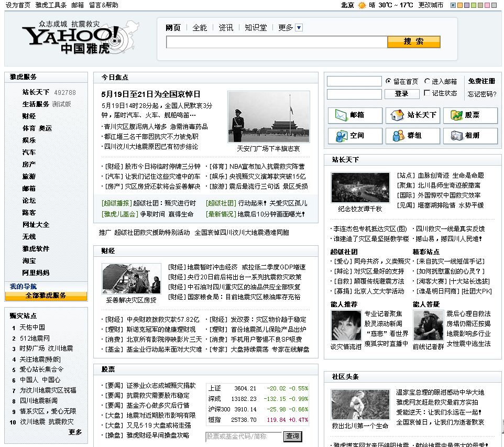Open the 相册 camera album icon button
Image resolution: width=504 pixels, height=447 pixels.
pos(470,136)
